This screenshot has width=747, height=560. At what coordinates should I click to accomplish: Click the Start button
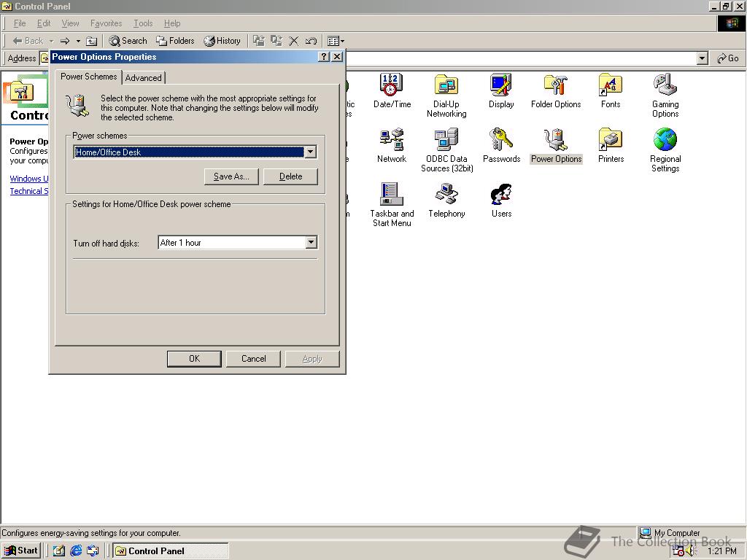[21, 551]
